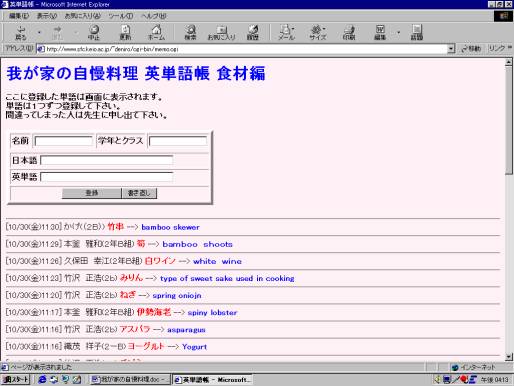Open the dropdown arrow beside Back button
514x386 pixels.
coord(39,33)
